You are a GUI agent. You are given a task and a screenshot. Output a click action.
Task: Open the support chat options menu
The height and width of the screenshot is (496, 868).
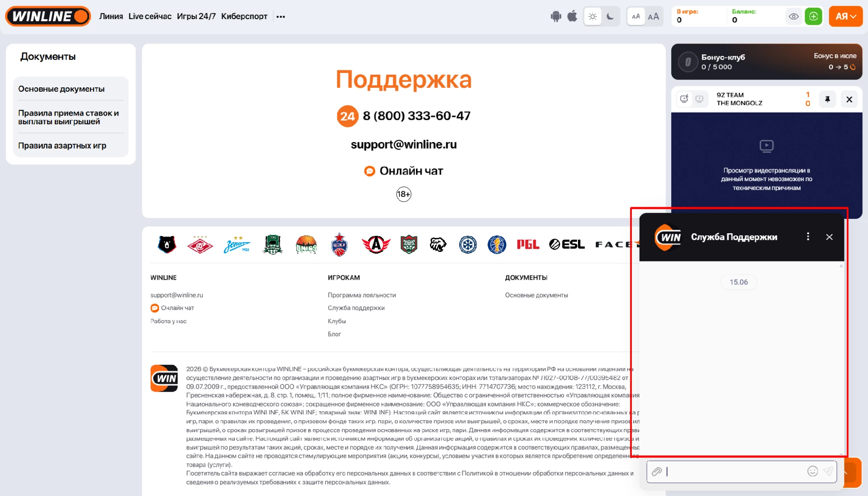tap(808, 237)
